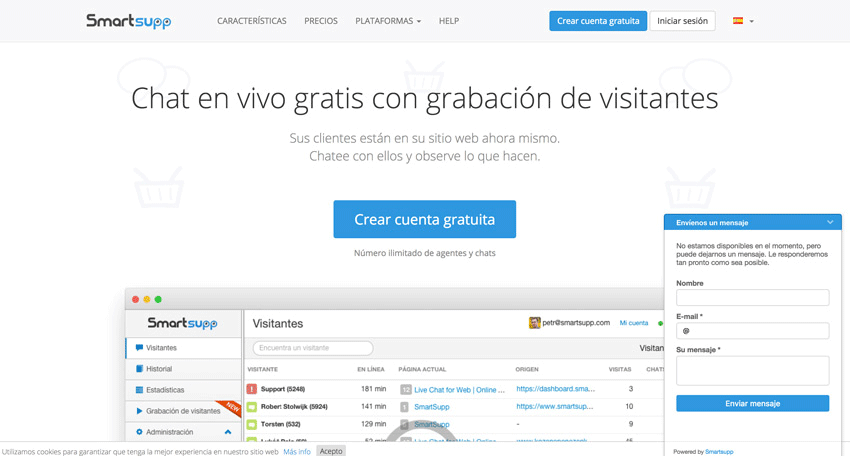850x456 pixels.
Task: Click the Grabación play triangle icon
Action: pos(139,411)
